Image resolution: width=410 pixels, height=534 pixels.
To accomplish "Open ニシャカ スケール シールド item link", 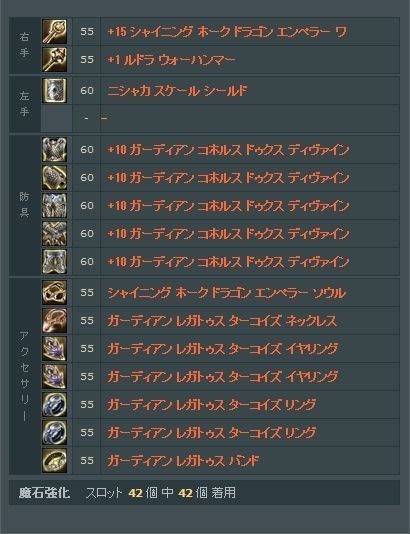I will point(177,91).
